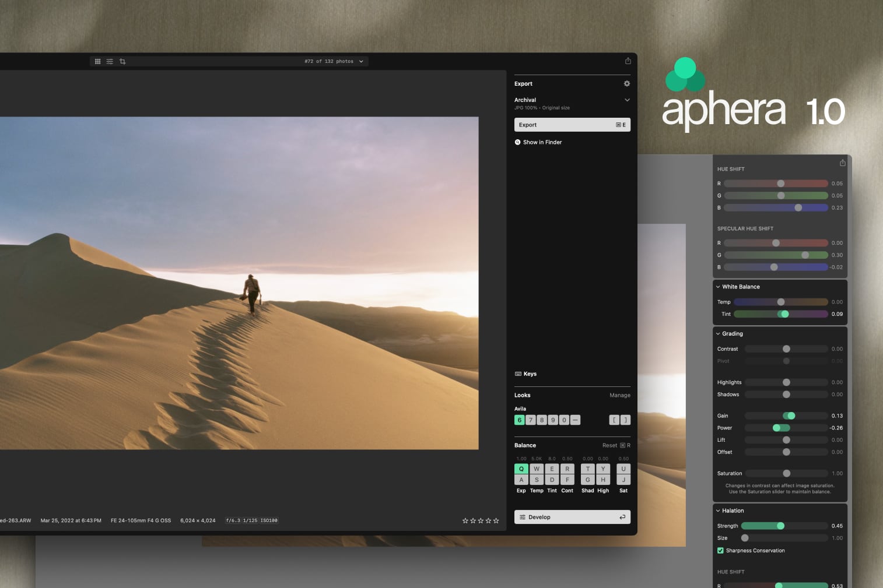Click Show in Finder

tap(538, 142)
